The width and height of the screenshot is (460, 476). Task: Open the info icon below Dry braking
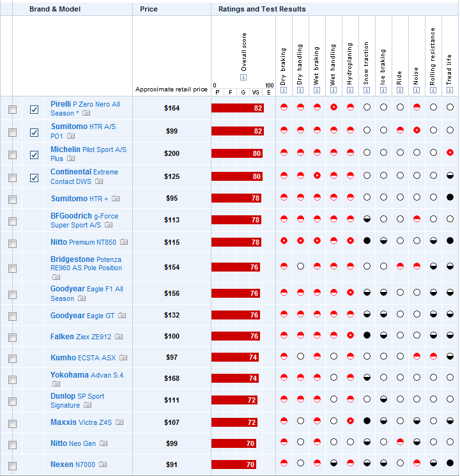(x=284, y=90)
